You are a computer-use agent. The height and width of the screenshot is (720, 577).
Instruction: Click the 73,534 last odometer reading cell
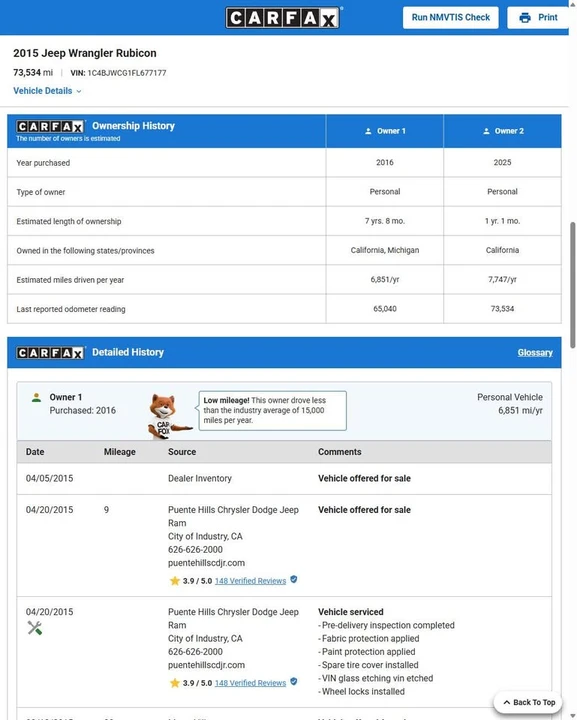click(502, 309)
